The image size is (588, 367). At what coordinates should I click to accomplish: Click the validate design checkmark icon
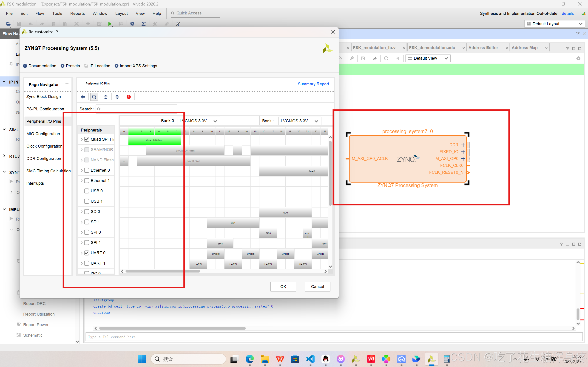pos(363,58)
